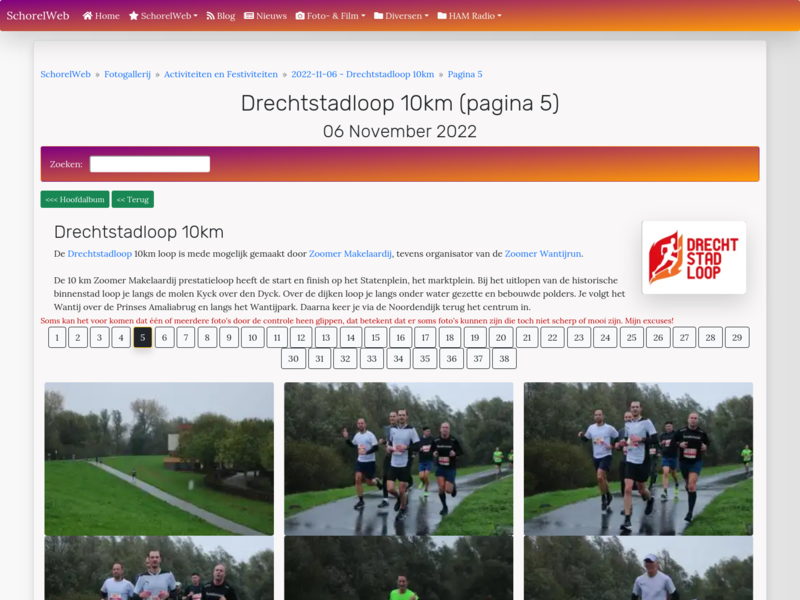The height and width of the screenshot is (600, 800).
Task: Jump to gallery page 36
Action: [x=452, y=359]
